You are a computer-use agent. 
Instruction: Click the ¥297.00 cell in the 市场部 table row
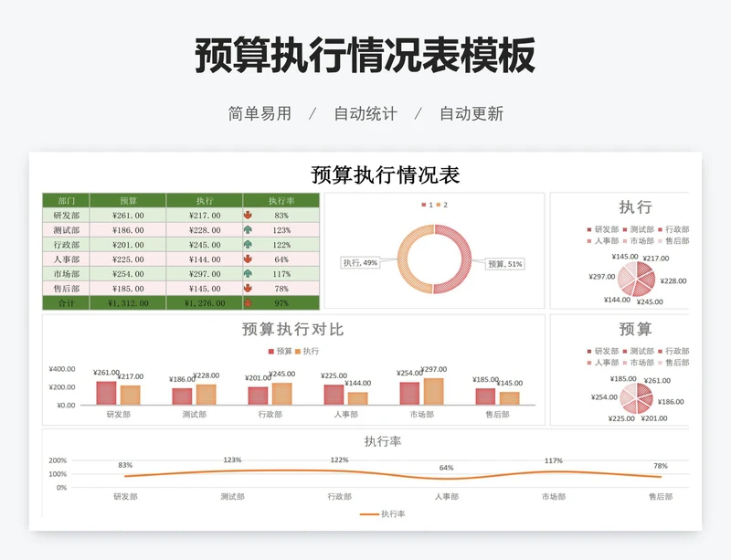[x=204, y=274]
